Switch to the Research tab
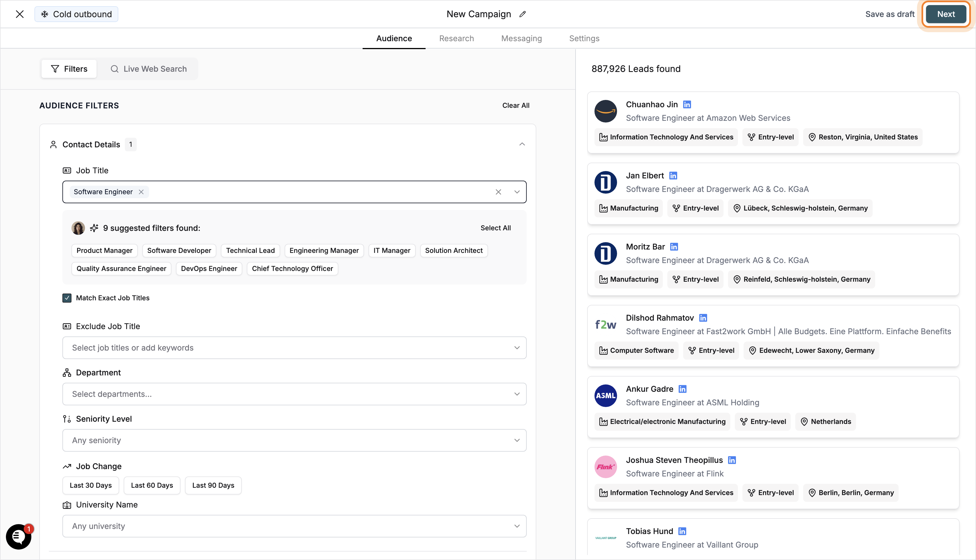The width and height of the screenshot is (976, 560). pyautogui.click(x=456, y=38)
